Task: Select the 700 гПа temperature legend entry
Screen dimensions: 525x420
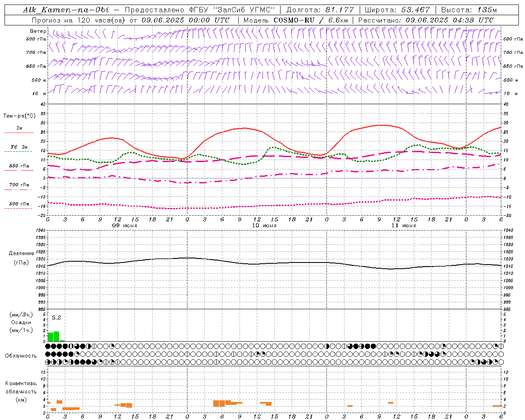Action: pos(19,185)
